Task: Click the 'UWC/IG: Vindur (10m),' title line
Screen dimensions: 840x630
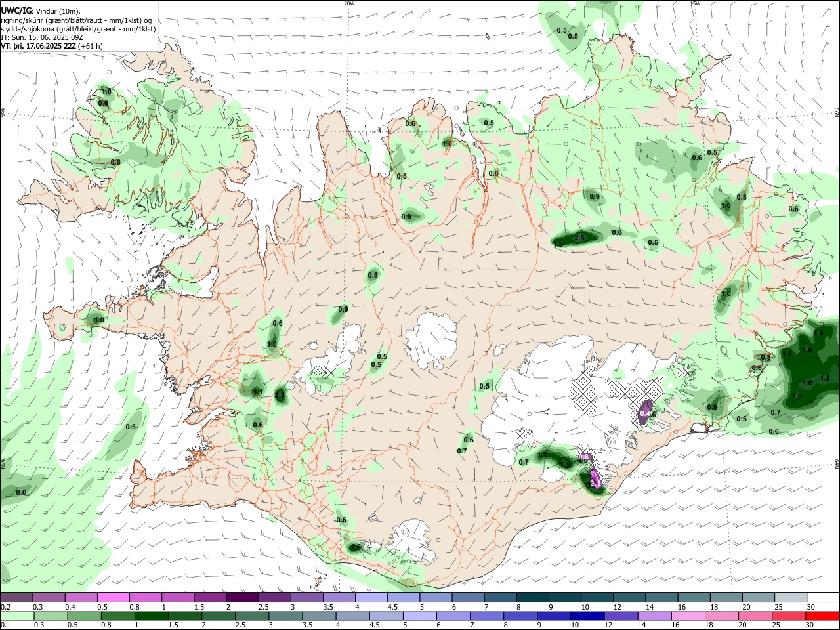Action: (x=41, y=10)
